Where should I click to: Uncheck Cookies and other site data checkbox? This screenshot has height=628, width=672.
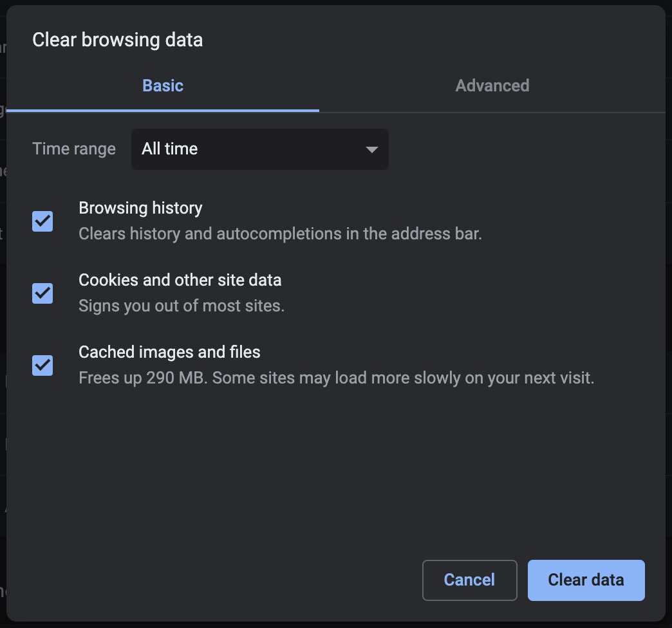click(42, 293)
